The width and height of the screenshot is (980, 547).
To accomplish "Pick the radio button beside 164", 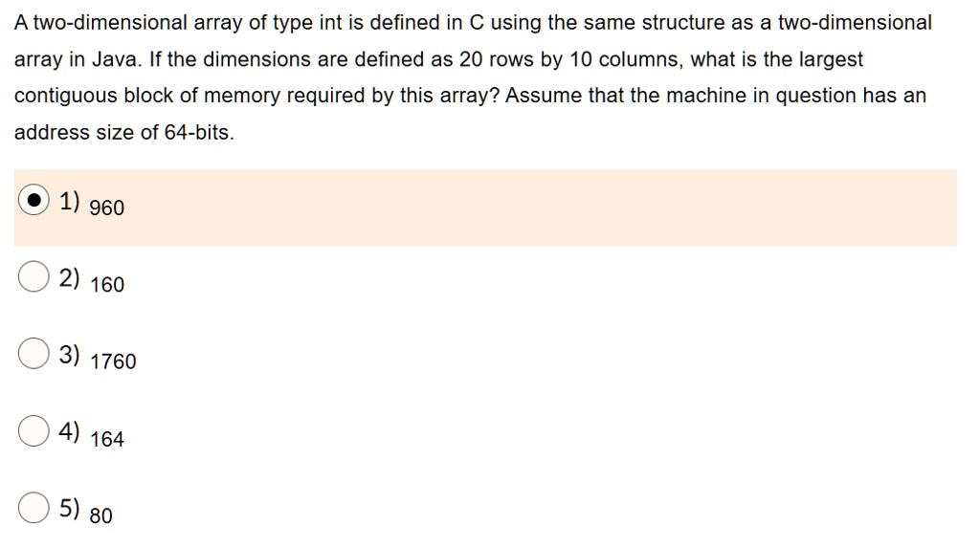I will (x=33, y=431).
